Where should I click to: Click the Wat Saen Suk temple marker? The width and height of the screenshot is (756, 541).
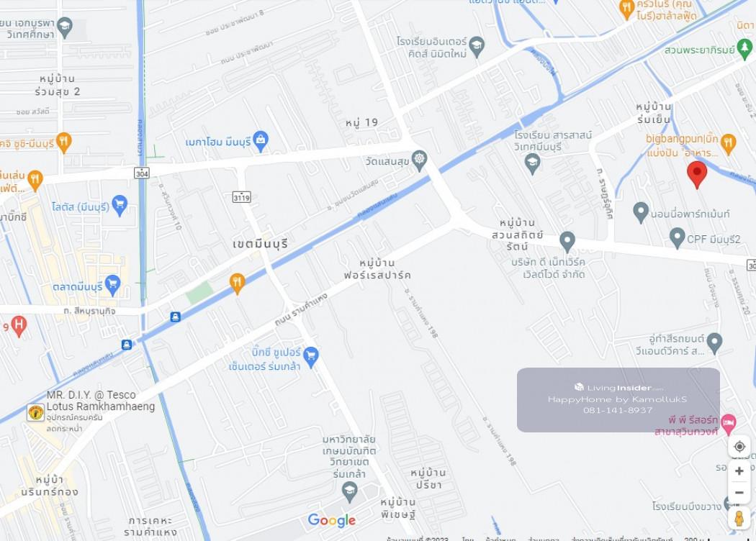click(x=420, y=161)
